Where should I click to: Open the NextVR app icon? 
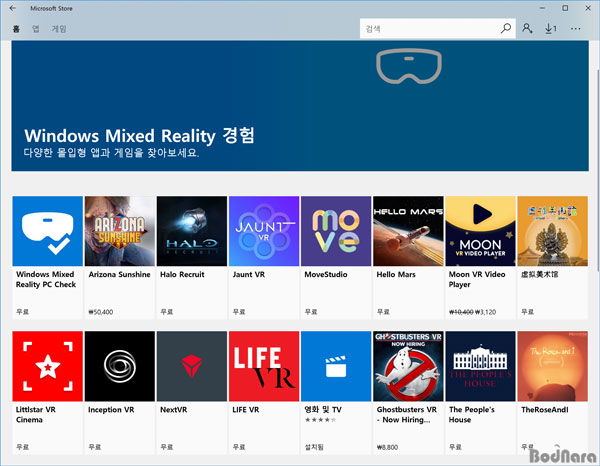click(192, 366)
